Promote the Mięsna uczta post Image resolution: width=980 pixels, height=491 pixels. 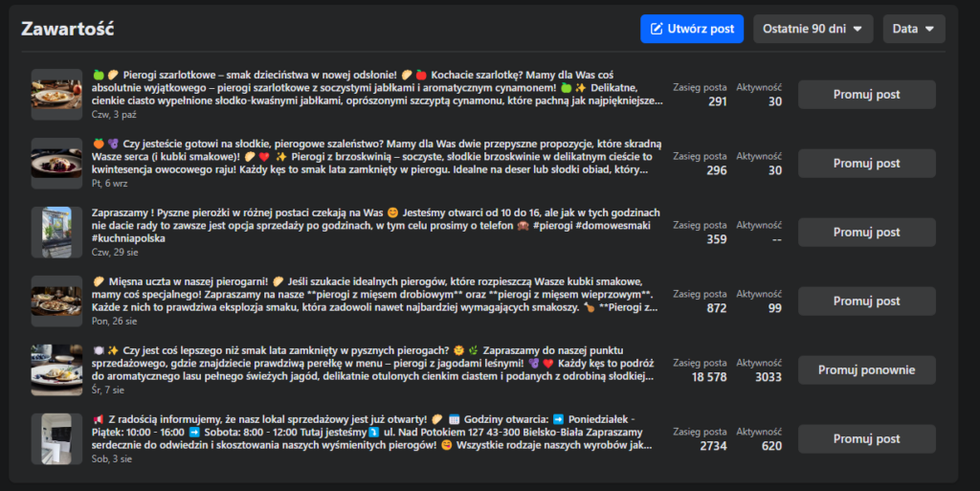point(866,301)
